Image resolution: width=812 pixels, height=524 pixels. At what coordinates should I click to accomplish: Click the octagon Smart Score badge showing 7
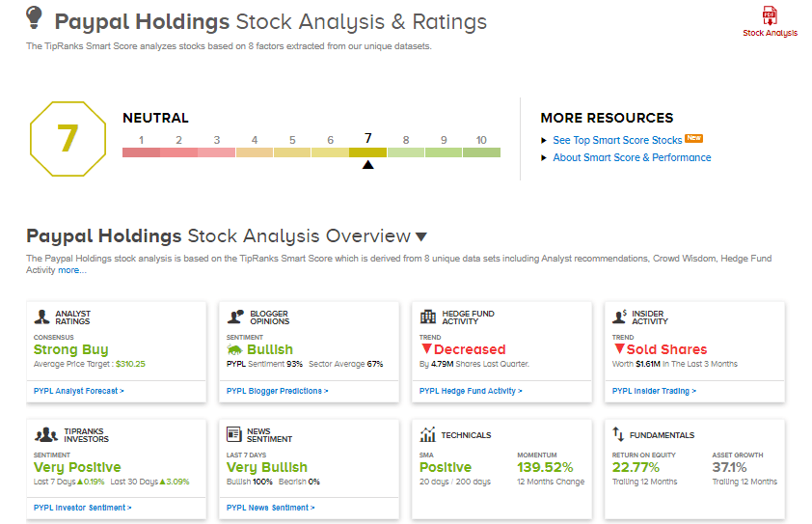[68, 139]
